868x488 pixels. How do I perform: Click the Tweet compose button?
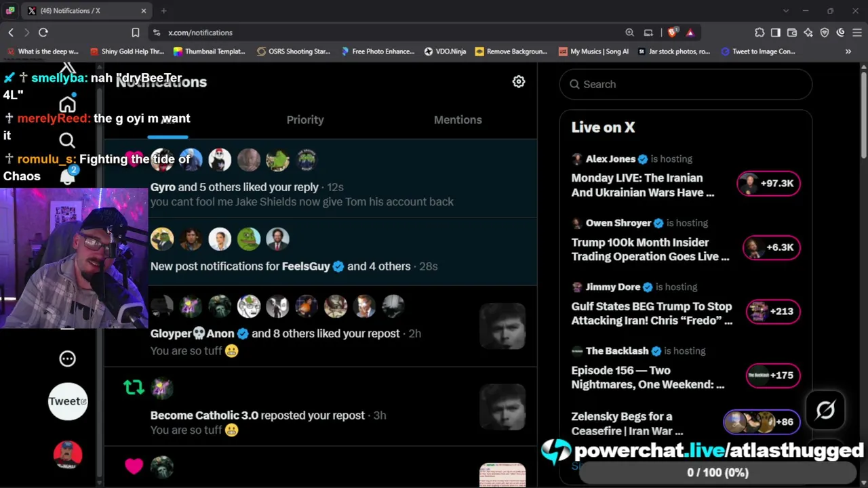[x=67, y=401]
